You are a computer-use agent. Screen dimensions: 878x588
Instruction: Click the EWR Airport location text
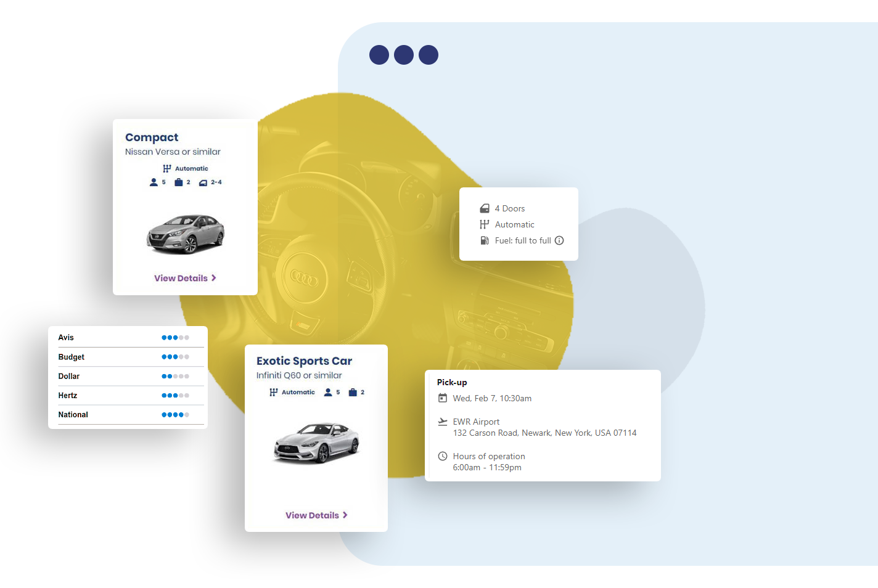click(476, 422)
